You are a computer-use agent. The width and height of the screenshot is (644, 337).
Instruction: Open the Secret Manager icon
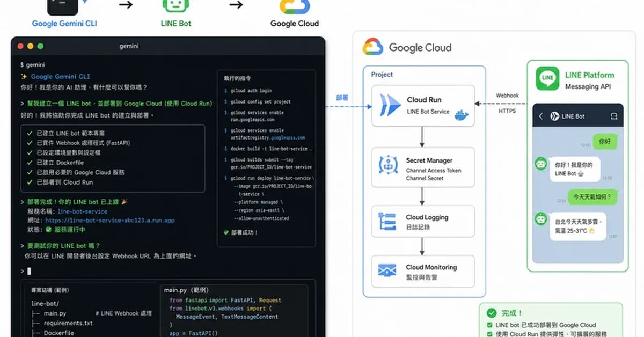click(387, 165)
